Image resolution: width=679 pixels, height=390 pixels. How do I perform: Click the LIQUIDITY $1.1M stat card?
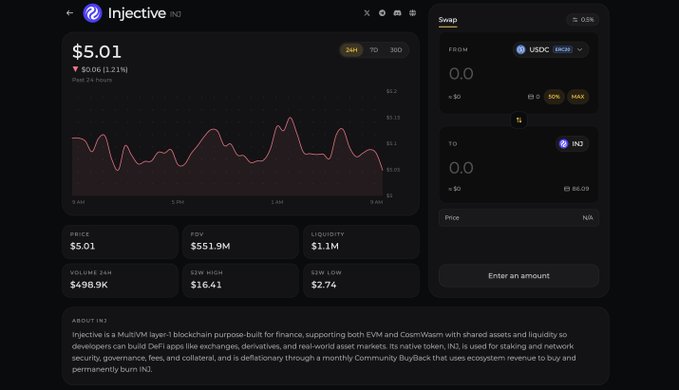click(361, 242)
